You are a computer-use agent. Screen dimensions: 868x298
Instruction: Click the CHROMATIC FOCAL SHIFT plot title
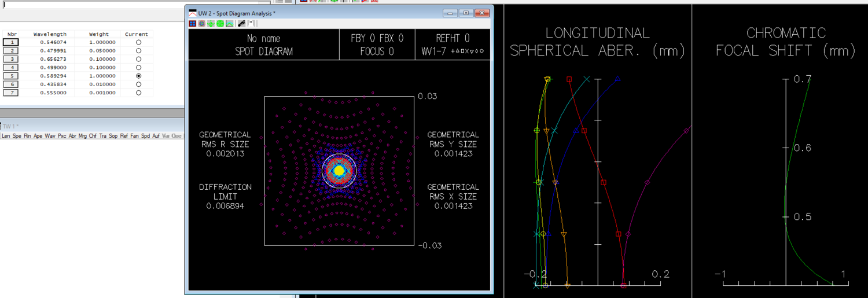pyautogui.click(x=785, y=42)
